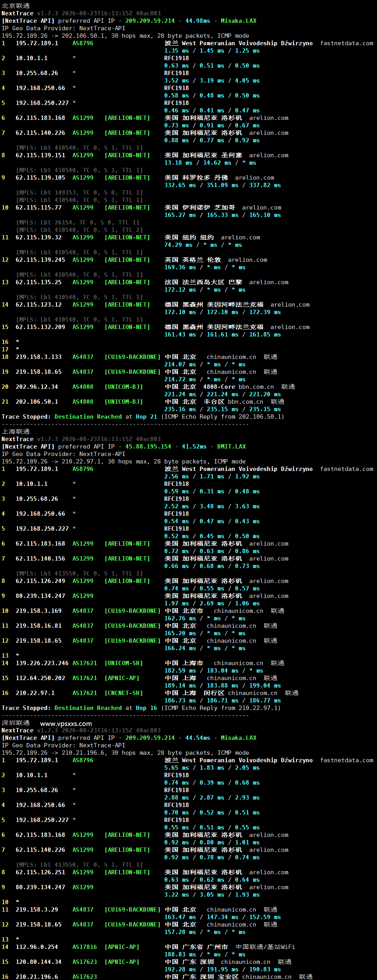Select hop IP 62.115.139.151
This screenshot has height=980, width=377.
[40, 155]
